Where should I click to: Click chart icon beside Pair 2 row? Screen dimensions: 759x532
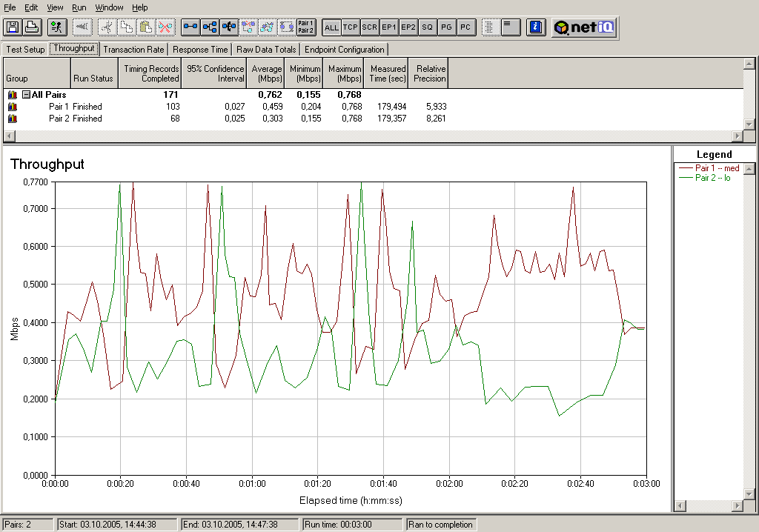[13, 119]
